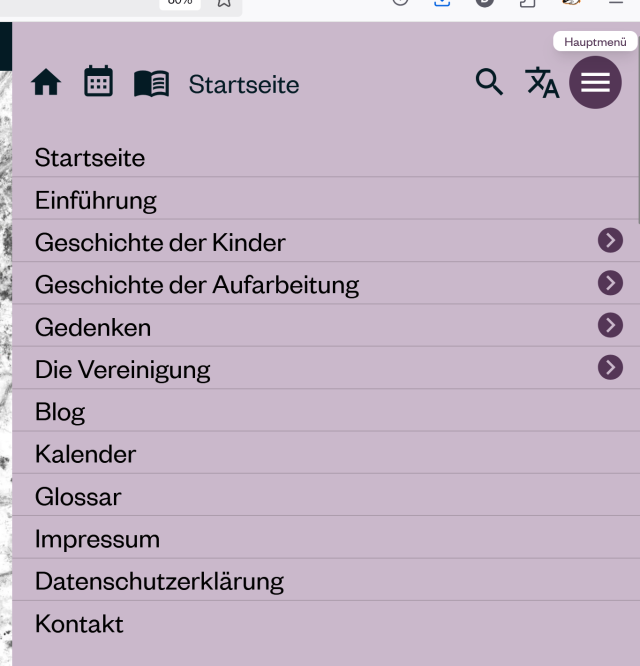The width and height of the screenshot is (640, 666).
Task: Click the browser bookmark star icon
Action: coord(224,3)
